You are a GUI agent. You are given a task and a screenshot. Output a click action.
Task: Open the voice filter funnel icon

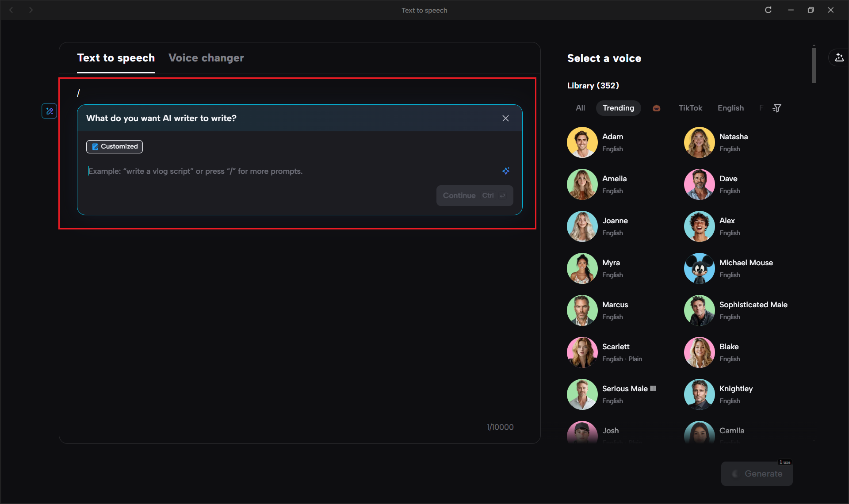click(777, 108)
